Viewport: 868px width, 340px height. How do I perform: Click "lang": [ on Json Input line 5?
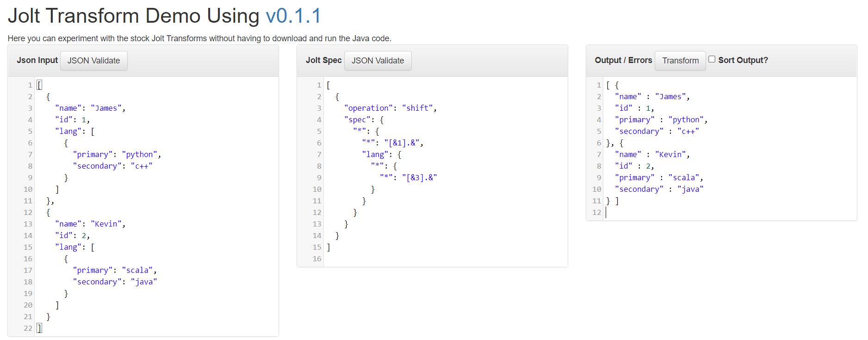tap(75, 131)
